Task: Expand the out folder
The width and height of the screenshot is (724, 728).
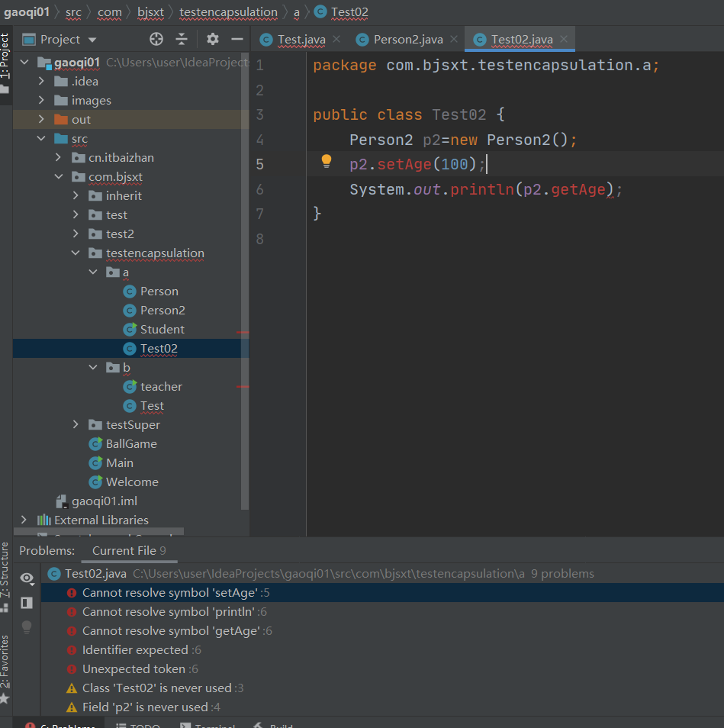Action: pyautogui.click(x=41, y=119)
